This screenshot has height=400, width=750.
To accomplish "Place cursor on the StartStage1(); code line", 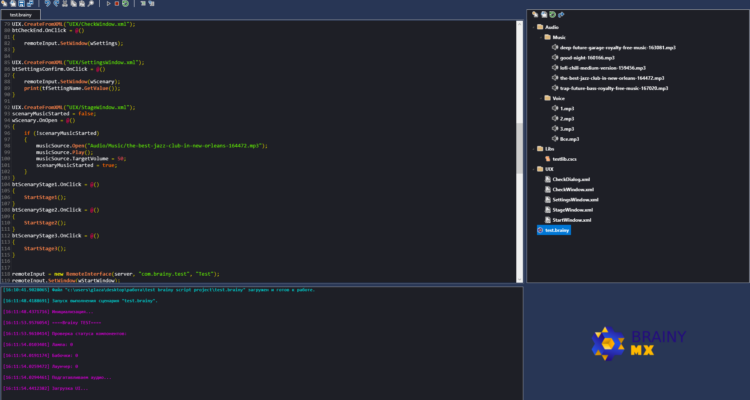I will [45, 197].
